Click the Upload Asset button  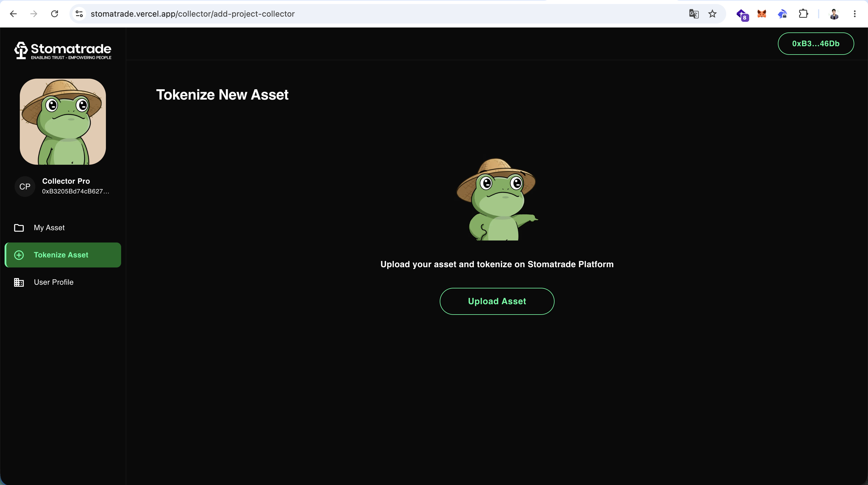pyautogui.click(x=497, y=301)
